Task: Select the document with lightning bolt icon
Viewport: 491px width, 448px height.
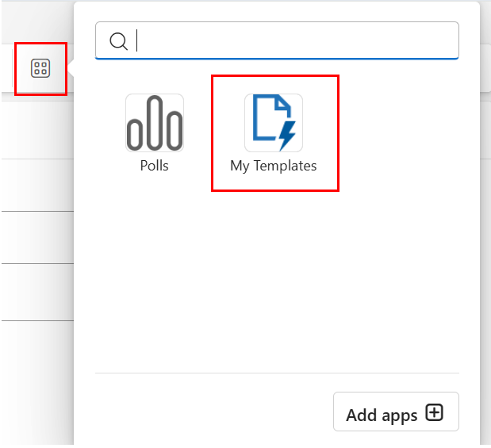Action: [273, 123]
